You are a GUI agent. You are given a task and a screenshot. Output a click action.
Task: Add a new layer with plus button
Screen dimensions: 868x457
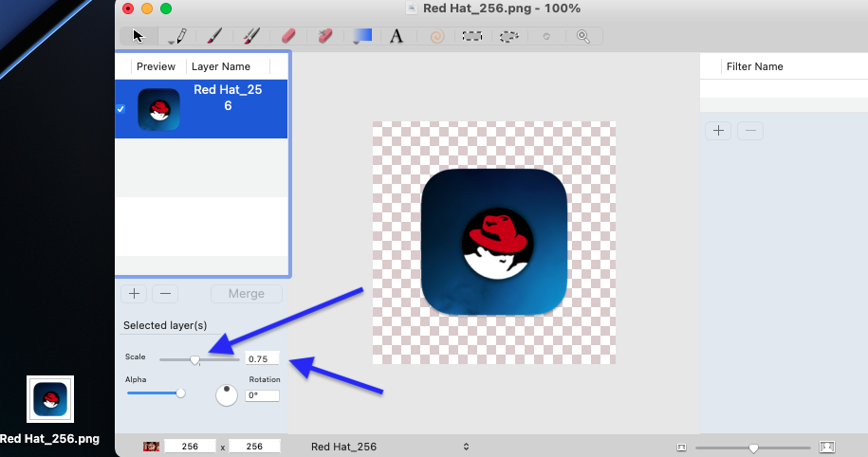click(134, 293)
